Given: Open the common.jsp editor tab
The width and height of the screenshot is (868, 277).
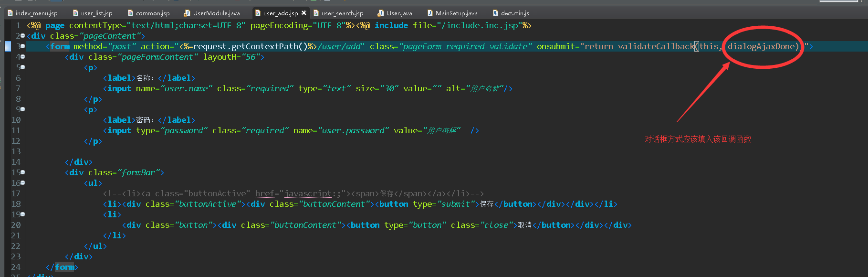Looking at the screenshot, I should (153, 13).
